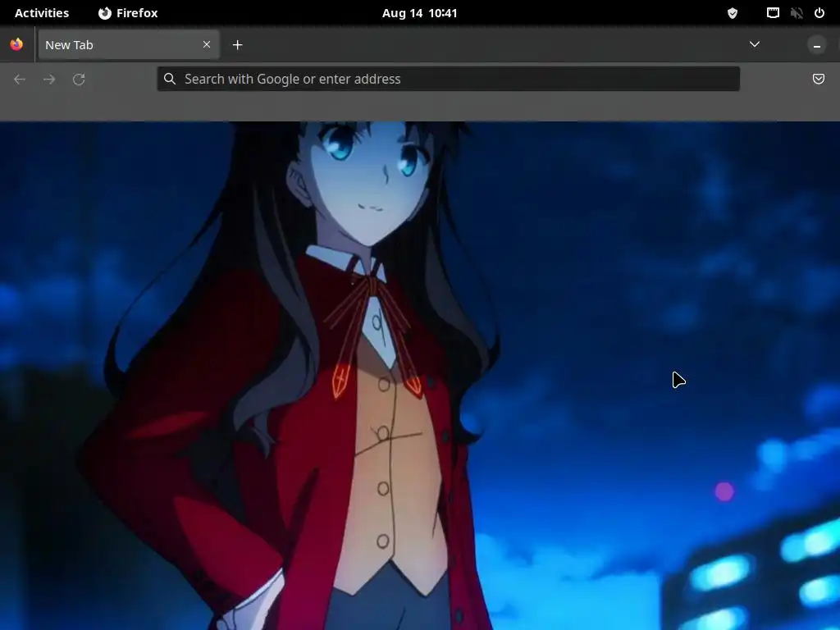Open the Save to Pocket icon
Screen dimensions: 840x630
tap(818, 79)
